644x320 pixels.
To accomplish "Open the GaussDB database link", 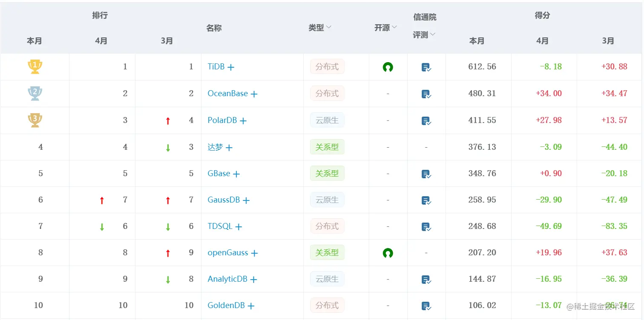I will (x=224, y=200).
